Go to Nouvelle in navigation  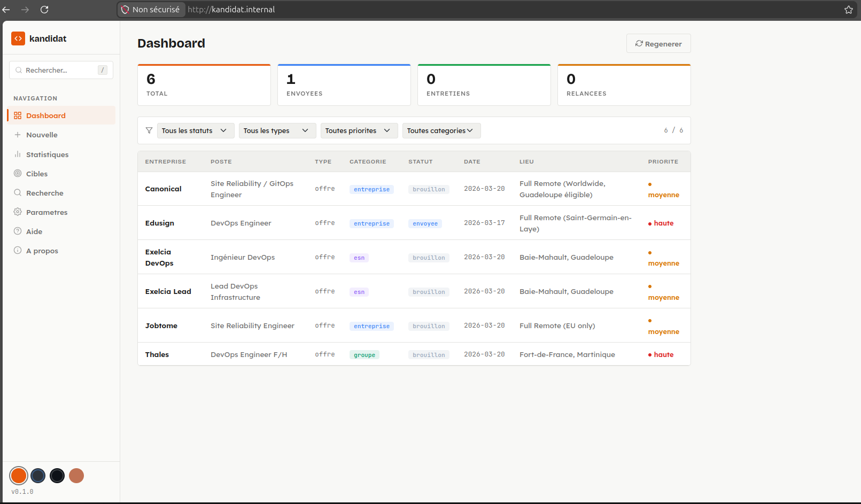point(42,135)
